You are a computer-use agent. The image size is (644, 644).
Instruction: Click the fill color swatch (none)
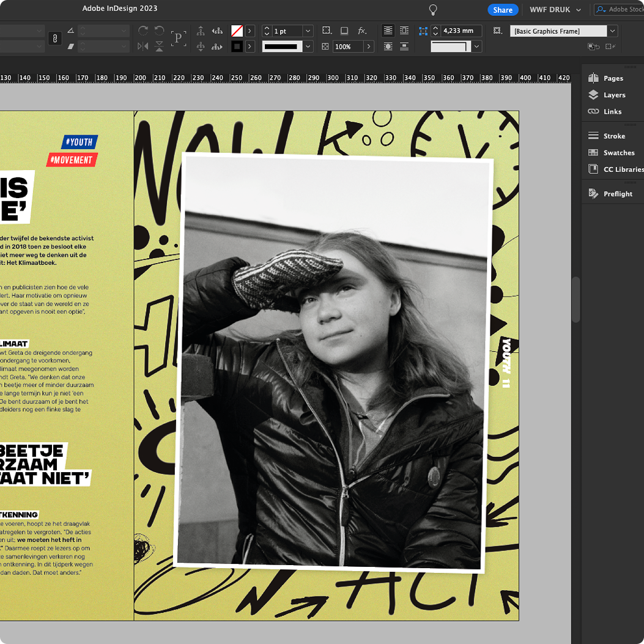(237, 31)
